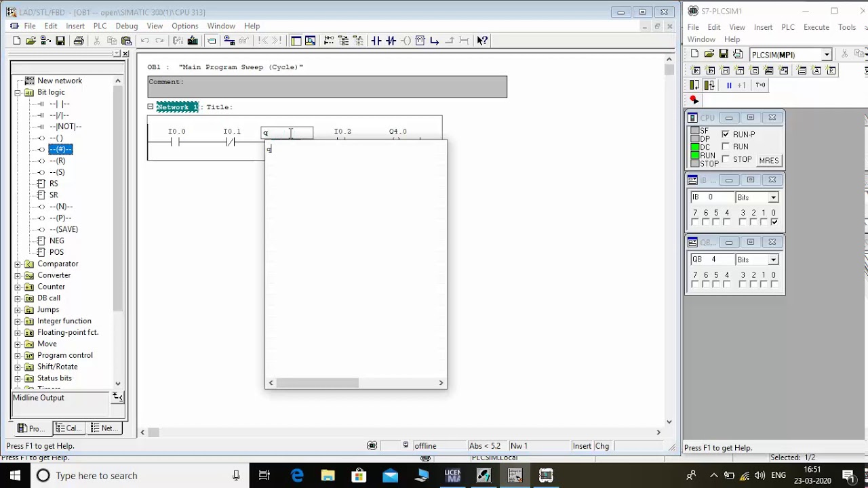Toggle bit 0 of output byte QB 4
The width and height of the screenshot is (868, 488).
tap(774, 285)
